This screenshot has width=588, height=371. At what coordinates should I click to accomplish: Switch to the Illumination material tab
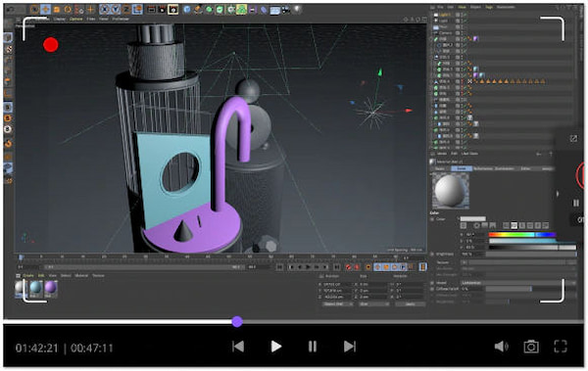tap(505, 169)
